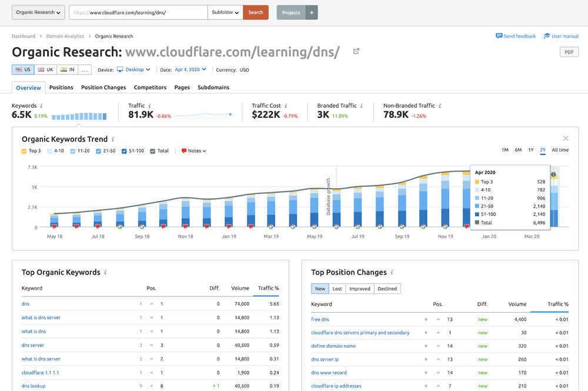
Task: Select the Improved position changes tab
Action: (x=360, y=289)
